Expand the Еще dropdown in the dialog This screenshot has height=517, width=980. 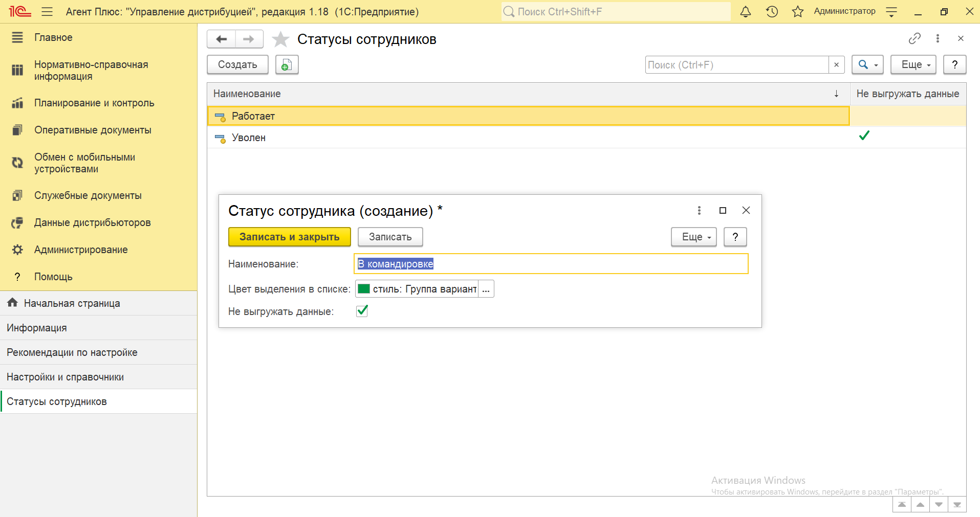tap(693, 237)
